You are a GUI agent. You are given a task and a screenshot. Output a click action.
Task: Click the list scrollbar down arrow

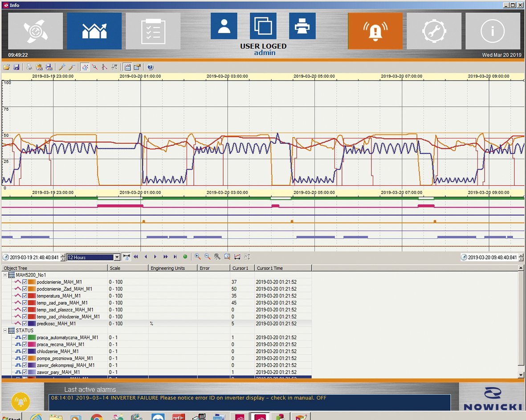521,375
